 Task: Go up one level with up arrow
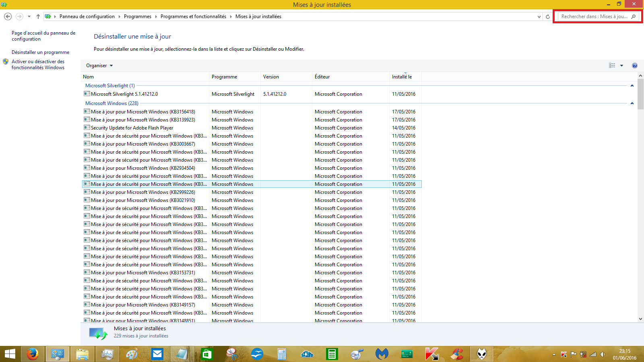point(38,16)
